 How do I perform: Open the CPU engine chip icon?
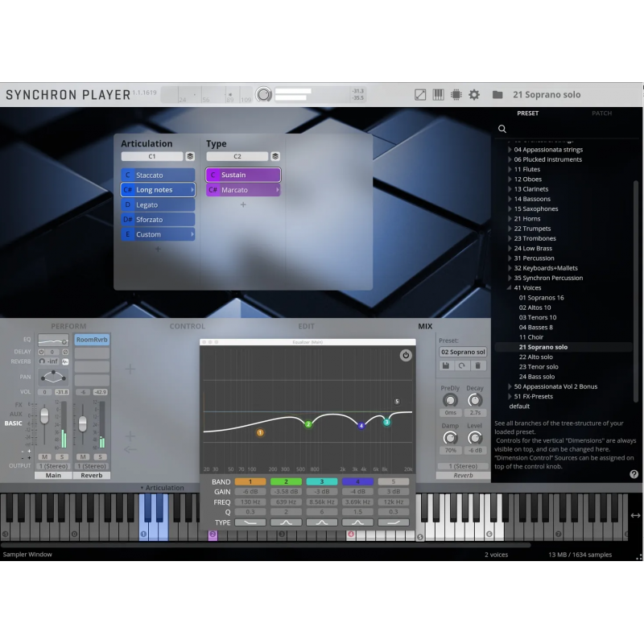[456, 94]
